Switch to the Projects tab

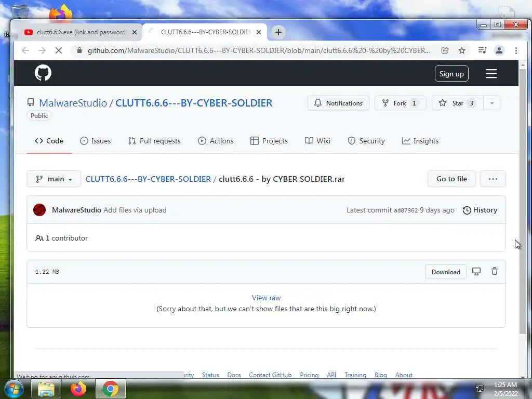269,141
